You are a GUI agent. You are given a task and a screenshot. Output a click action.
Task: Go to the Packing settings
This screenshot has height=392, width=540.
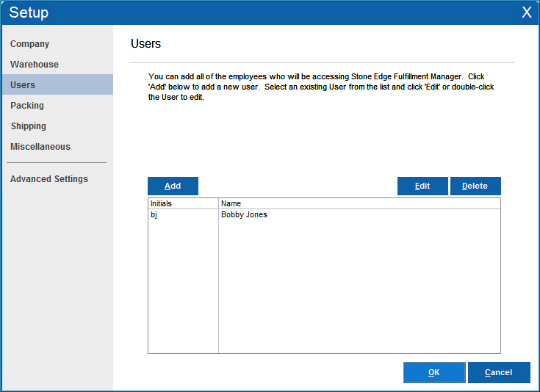coord(27,106)
